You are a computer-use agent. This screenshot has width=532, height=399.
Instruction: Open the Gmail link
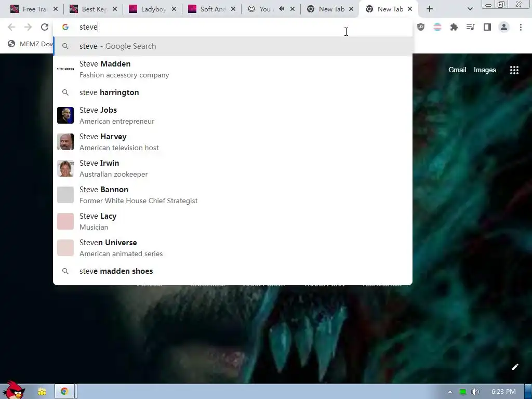point(457,70)
